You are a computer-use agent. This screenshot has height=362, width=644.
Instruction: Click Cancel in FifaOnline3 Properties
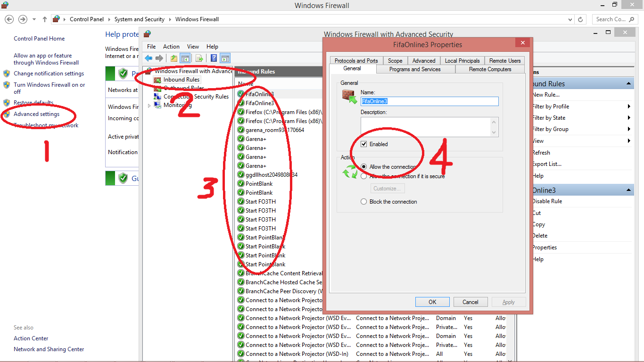point(471,302)
